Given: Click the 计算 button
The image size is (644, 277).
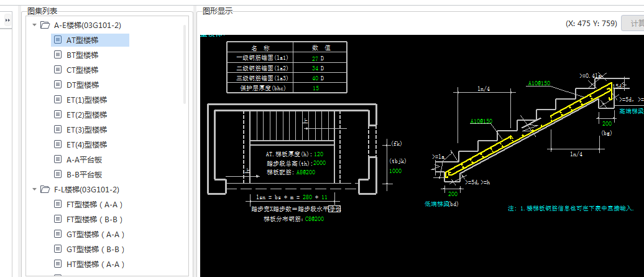Looking at the screenshot, I should coord(633,24).
